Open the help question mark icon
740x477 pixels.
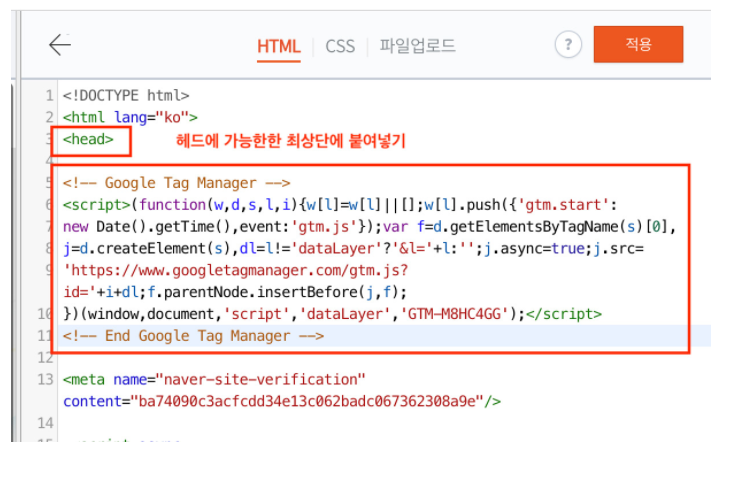568,45
